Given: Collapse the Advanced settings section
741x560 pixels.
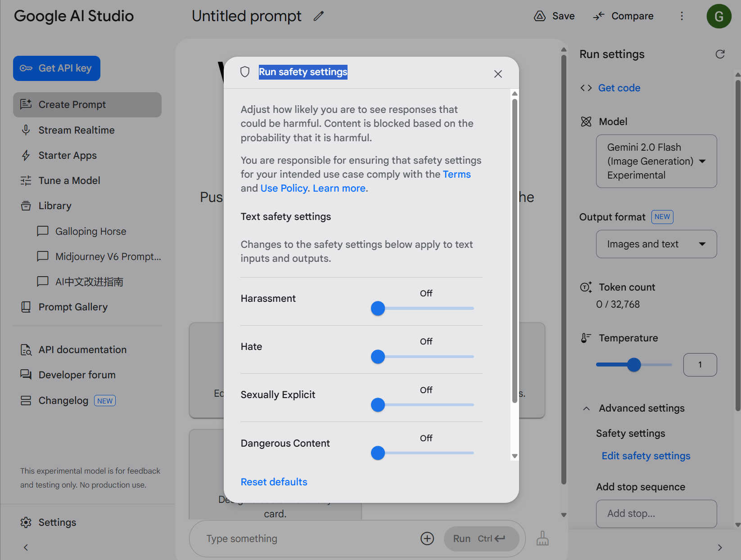Looking at the screenshot, I should click(x=586, y=408).
